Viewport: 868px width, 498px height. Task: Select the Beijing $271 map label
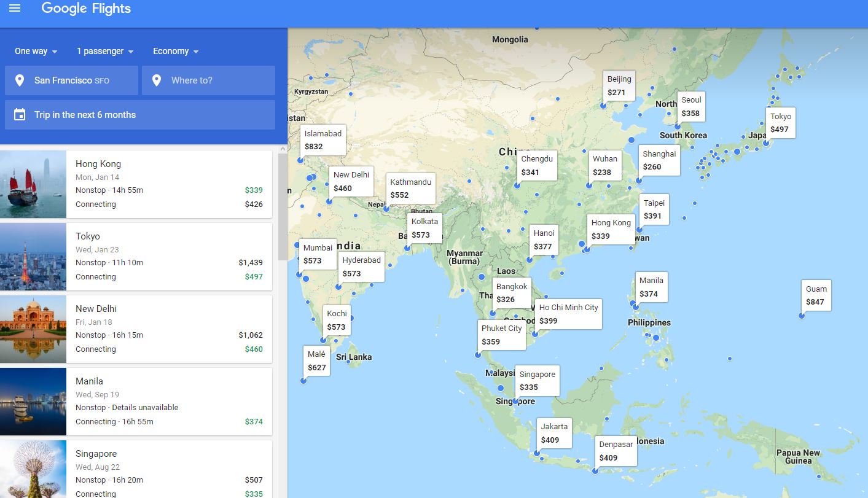[x=619, y=86]
